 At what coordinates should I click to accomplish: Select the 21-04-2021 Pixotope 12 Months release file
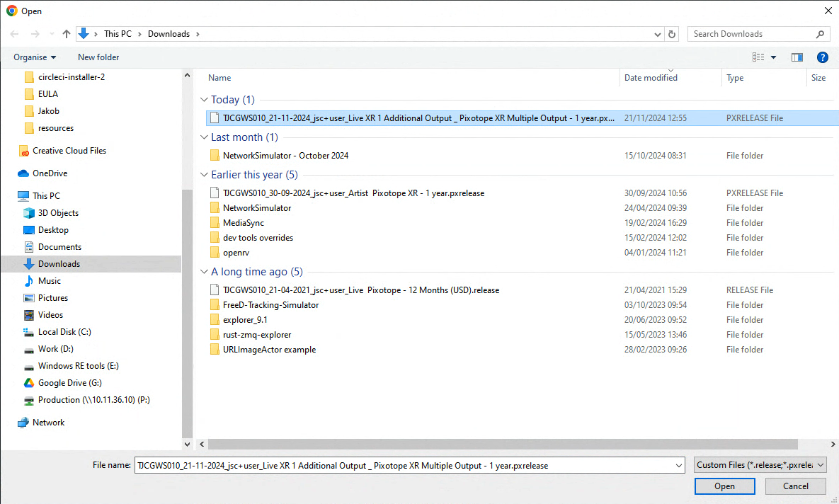[360, 290]
